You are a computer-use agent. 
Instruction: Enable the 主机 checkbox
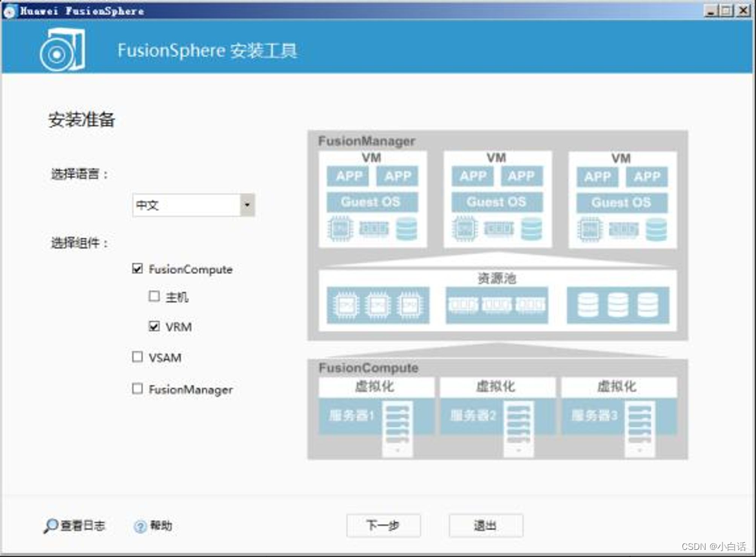tap(154, 296)
